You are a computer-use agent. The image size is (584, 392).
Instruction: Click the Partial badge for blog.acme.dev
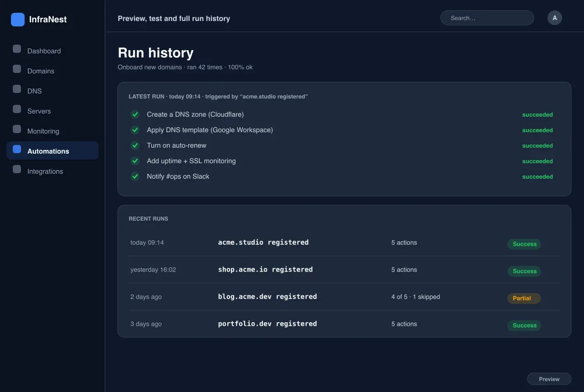point(524,298)
